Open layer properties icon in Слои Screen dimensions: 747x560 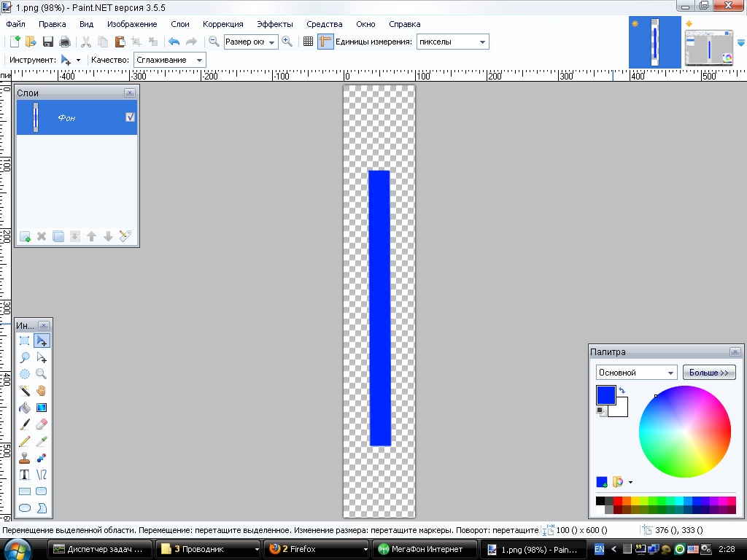[125, 236]
